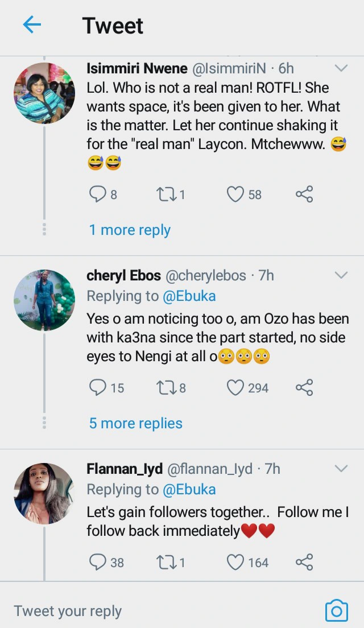Retweet Flannan_lyd's tweet

pyautogui.click(x=165, y=563)
